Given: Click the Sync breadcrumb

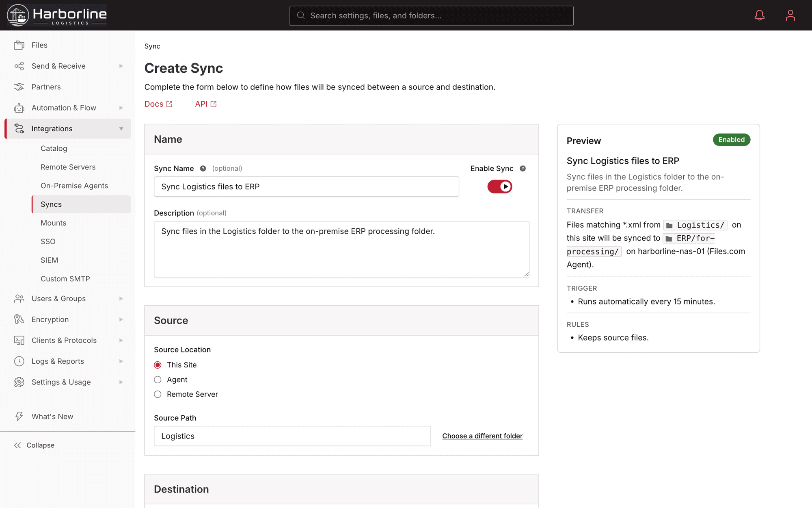Looking at the screenshot, I should [x=152, y=46].
